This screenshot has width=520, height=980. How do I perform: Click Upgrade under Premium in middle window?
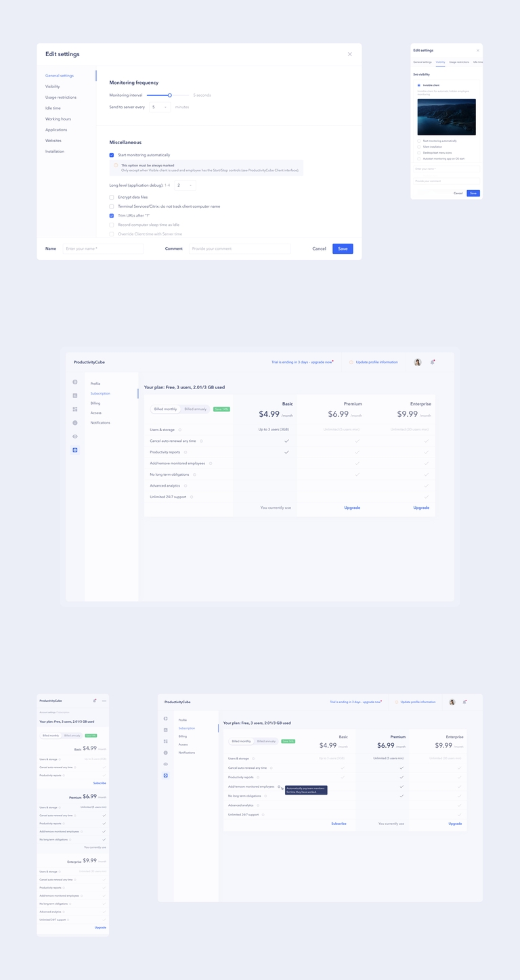coord(352,508)
